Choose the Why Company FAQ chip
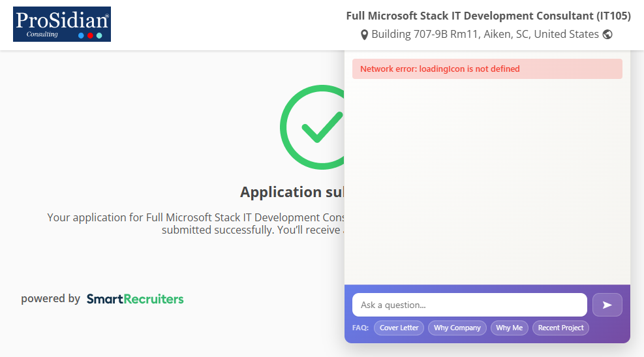The height and width of the screenshot is (357, 644). [x=457, y=328]
